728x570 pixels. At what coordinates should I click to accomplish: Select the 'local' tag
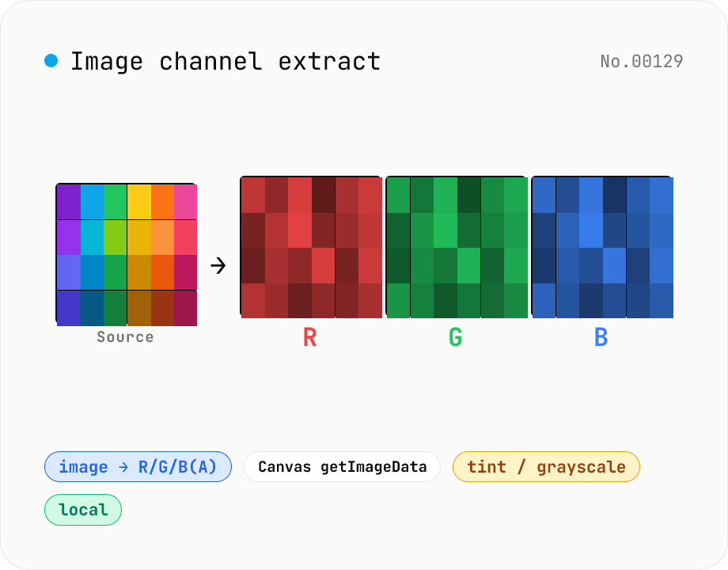tap(83, 510)
